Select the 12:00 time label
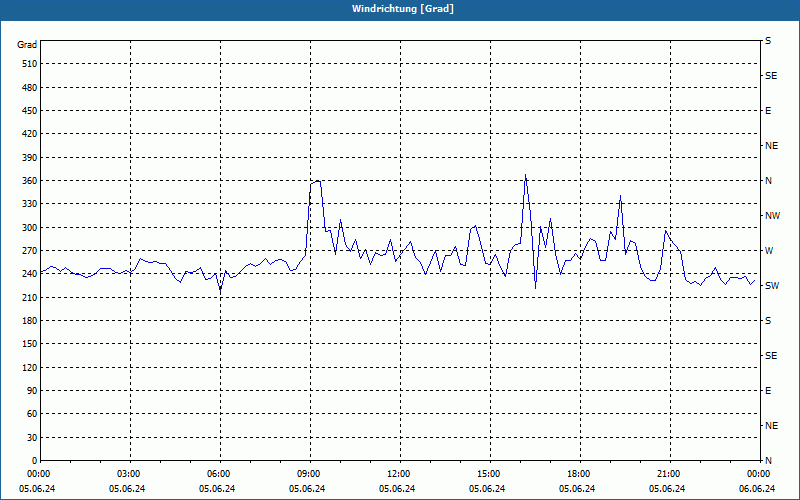Screen dimensions: 800x500 coord(400,473)
